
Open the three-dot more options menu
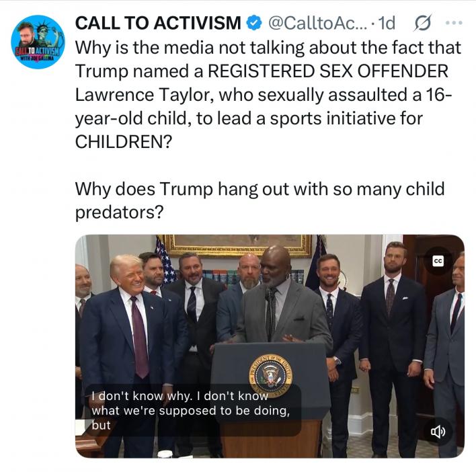[x=454, y=22]
